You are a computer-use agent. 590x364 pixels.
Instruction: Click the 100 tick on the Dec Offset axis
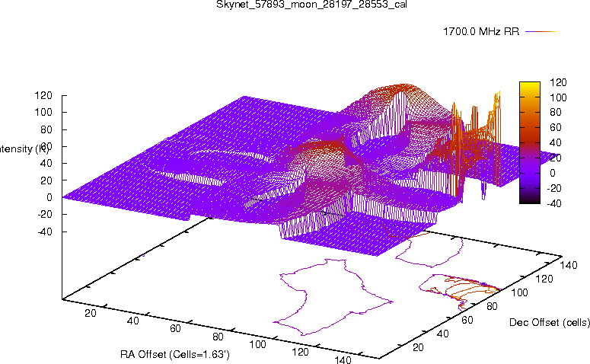click(x=519, y=292)
